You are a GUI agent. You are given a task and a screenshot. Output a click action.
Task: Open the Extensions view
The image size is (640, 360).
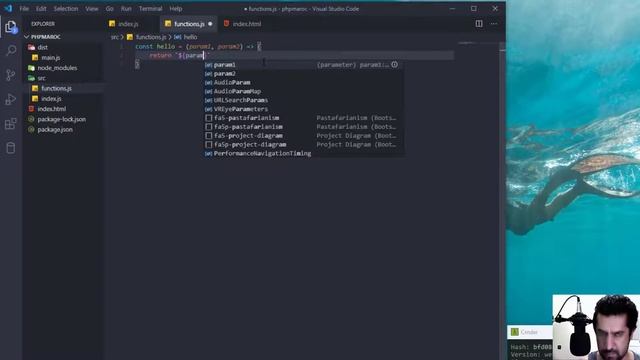pos(11,124)
